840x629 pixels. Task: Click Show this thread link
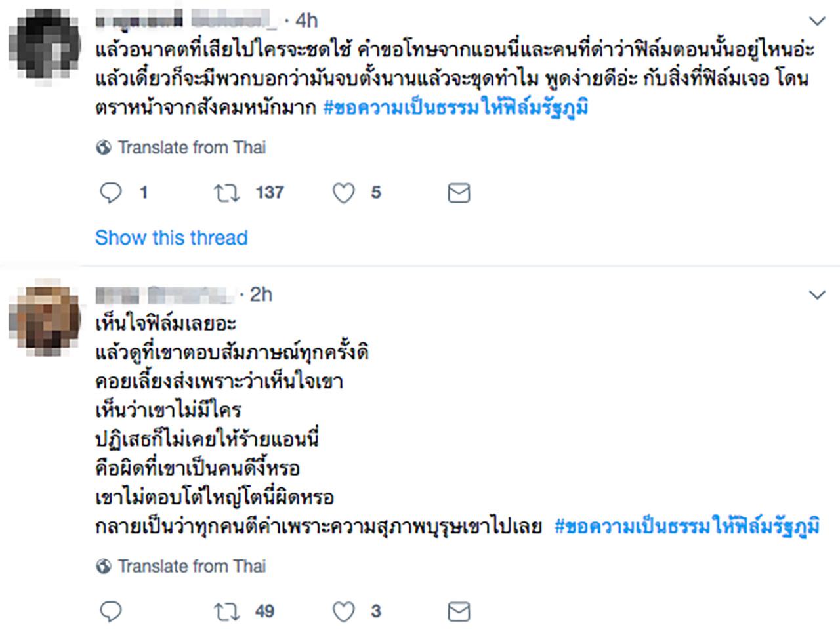171,237
